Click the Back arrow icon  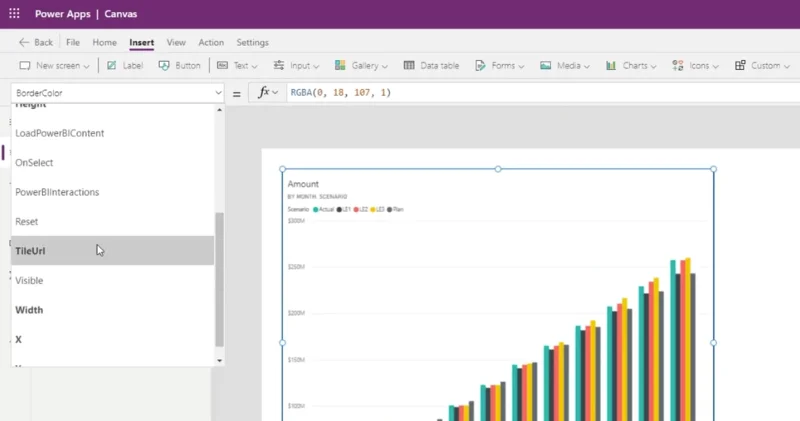23,42
